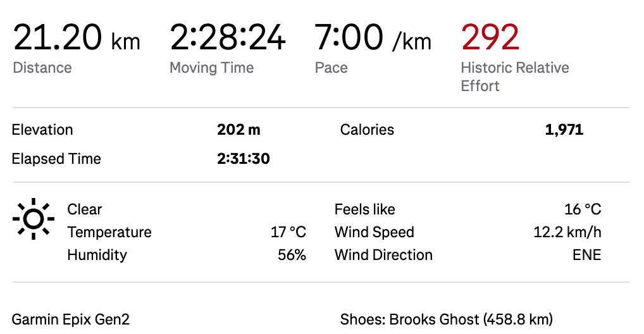Select the 56% humidity value
Viewport: 644px width, 334px height.
pos(292,255)
